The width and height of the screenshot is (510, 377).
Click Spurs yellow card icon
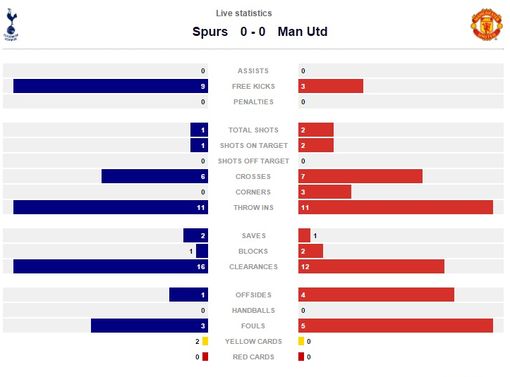205,341
